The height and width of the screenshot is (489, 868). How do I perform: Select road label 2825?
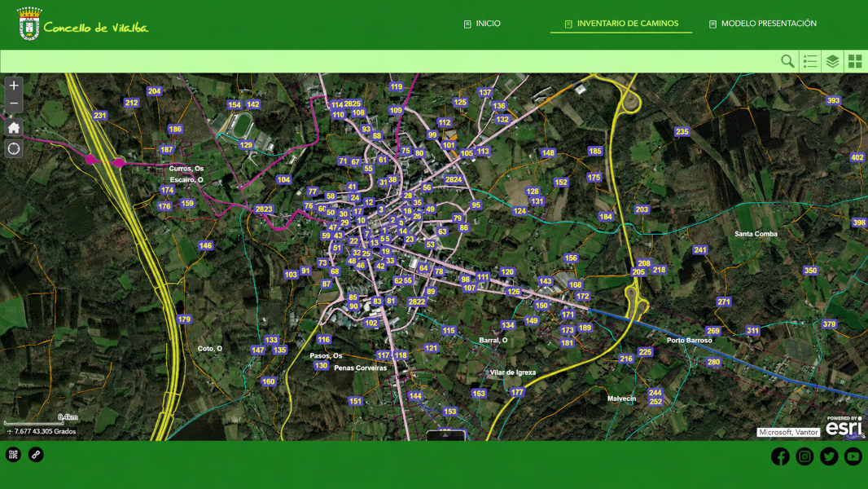[x=352, y=104]
